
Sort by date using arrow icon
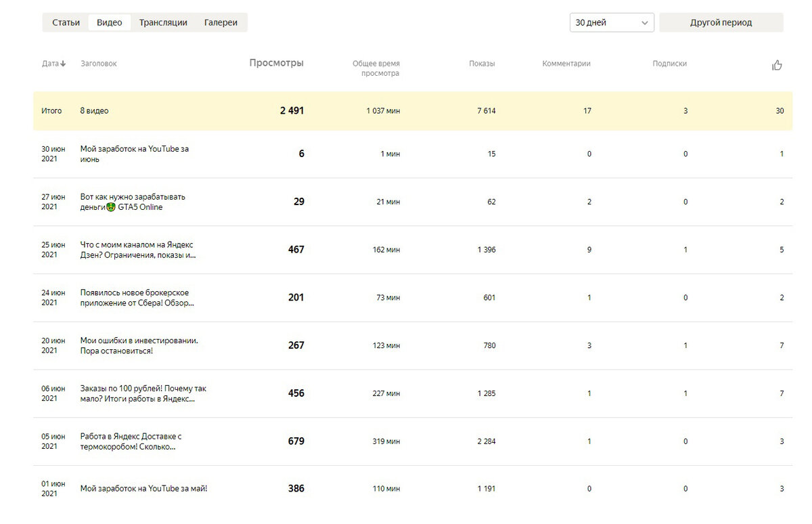pyautogui.click(x=63, y=64)
